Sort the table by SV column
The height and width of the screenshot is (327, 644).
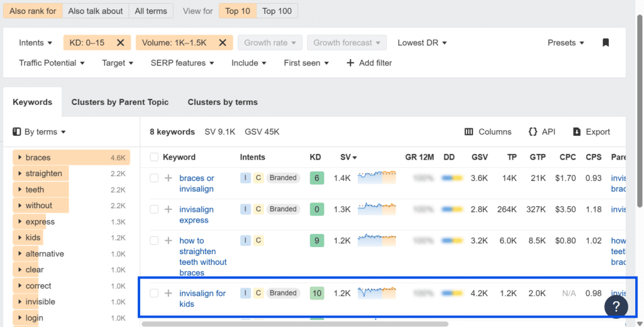348,157
